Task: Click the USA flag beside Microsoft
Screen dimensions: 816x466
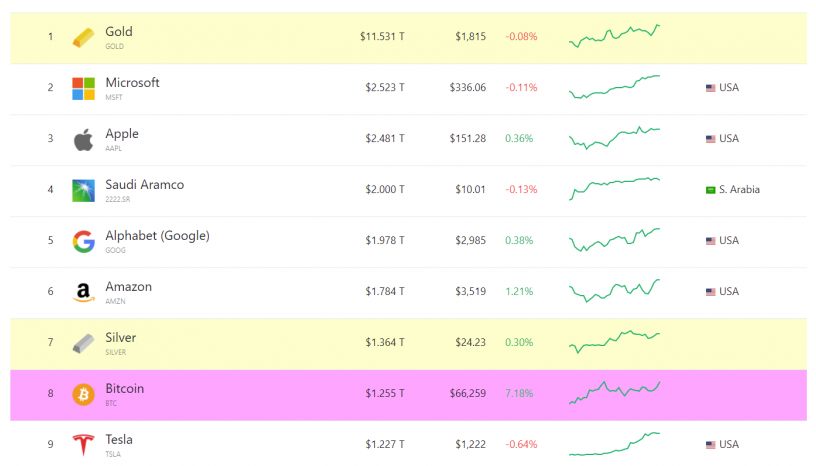Action: tap(710, 88)
